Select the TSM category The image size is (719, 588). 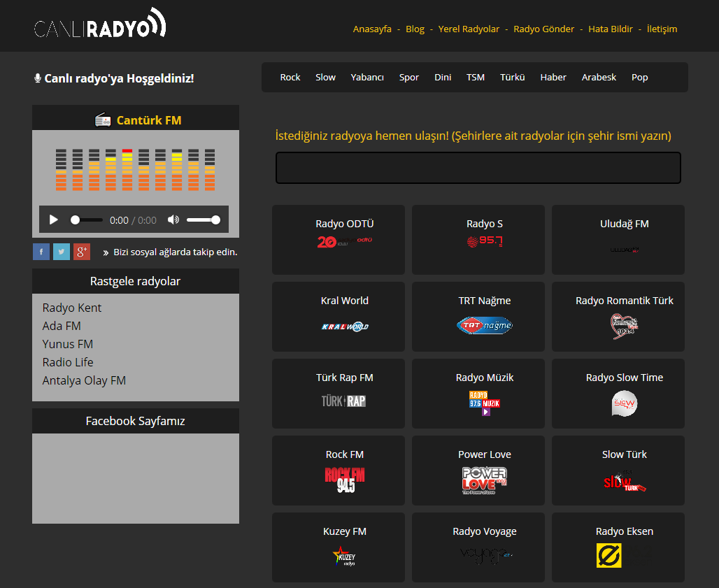[476, 77]
